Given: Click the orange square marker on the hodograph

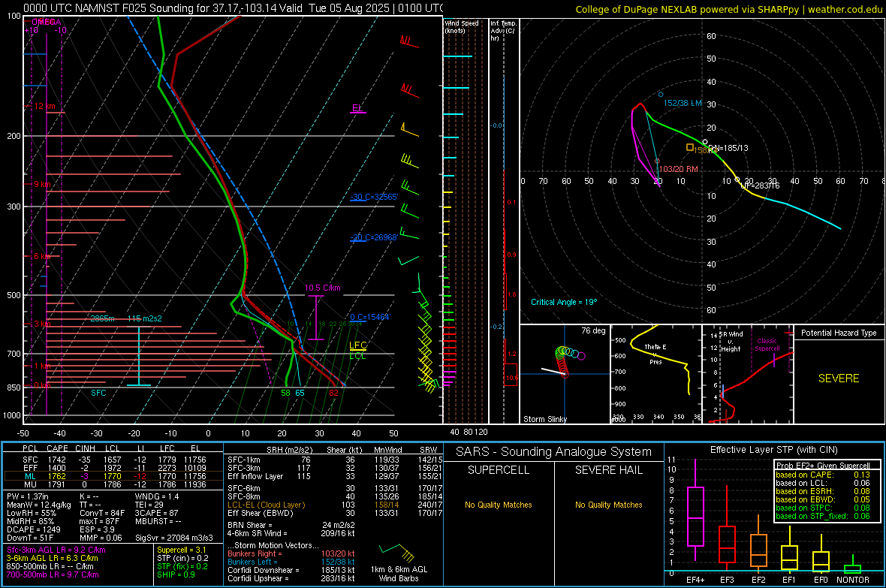Looking at the screenshot, I should [690, 148].
